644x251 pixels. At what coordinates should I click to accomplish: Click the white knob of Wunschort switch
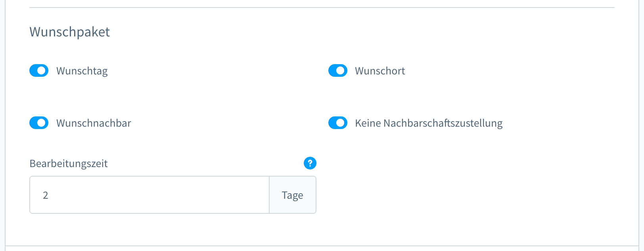pyautogui.click(x=340, y=70)
